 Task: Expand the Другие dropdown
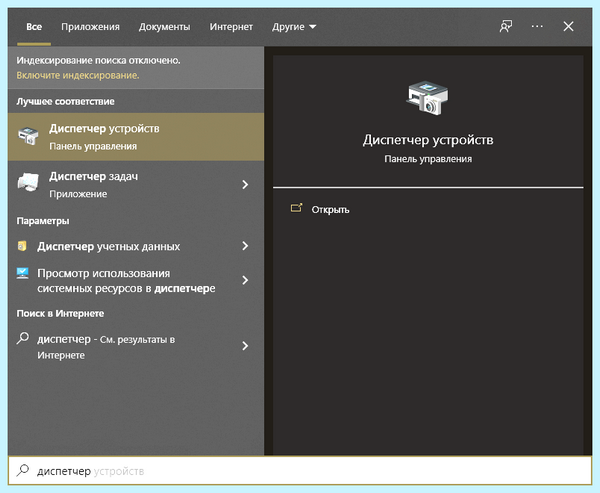(x=294, y=27)
